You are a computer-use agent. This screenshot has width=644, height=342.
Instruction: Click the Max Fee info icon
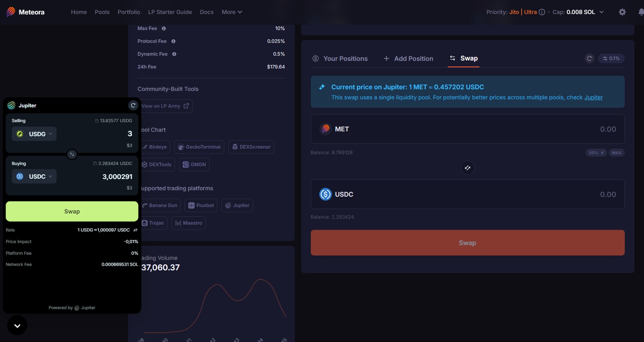tap(164, 28)
